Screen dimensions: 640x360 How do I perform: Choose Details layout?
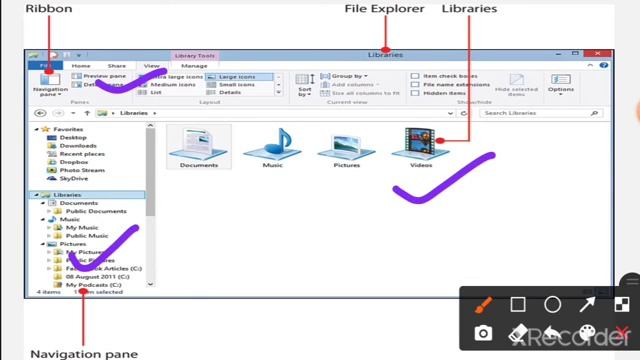point(224,93)
